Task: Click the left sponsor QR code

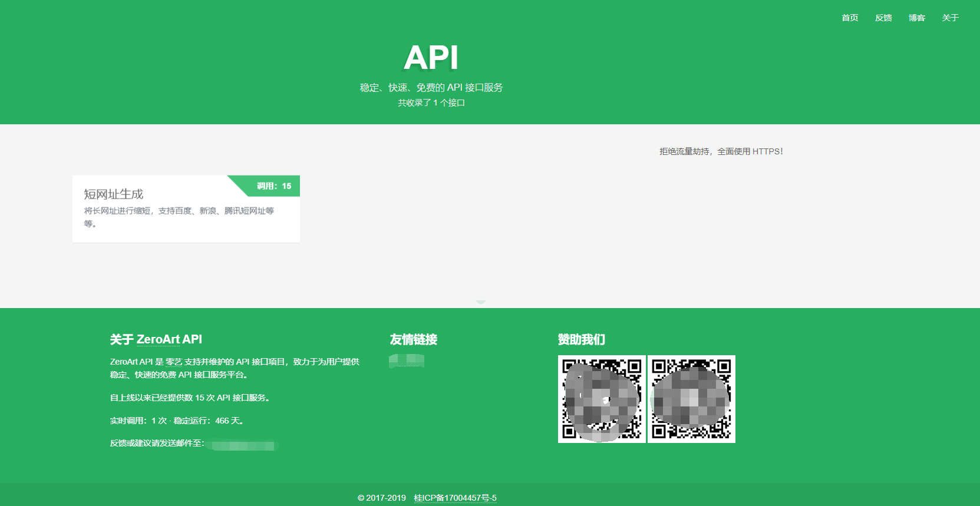Action: [x=602, y=399]
